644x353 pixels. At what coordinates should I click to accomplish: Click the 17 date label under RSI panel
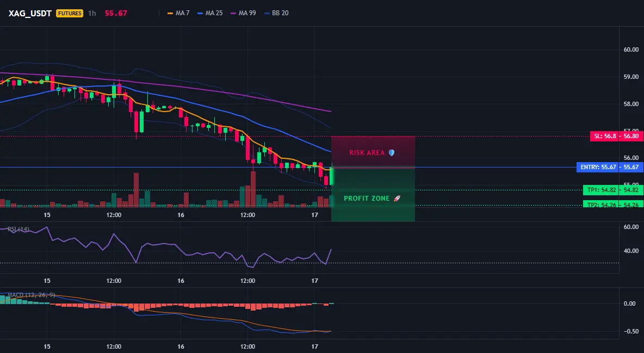click(x=314, y=281)
